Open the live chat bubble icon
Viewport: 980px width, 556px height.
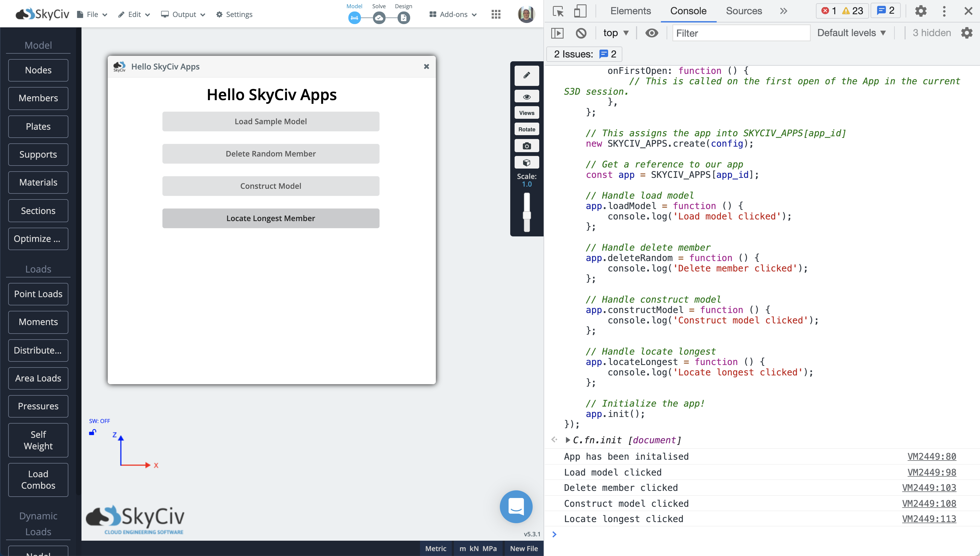516,507
